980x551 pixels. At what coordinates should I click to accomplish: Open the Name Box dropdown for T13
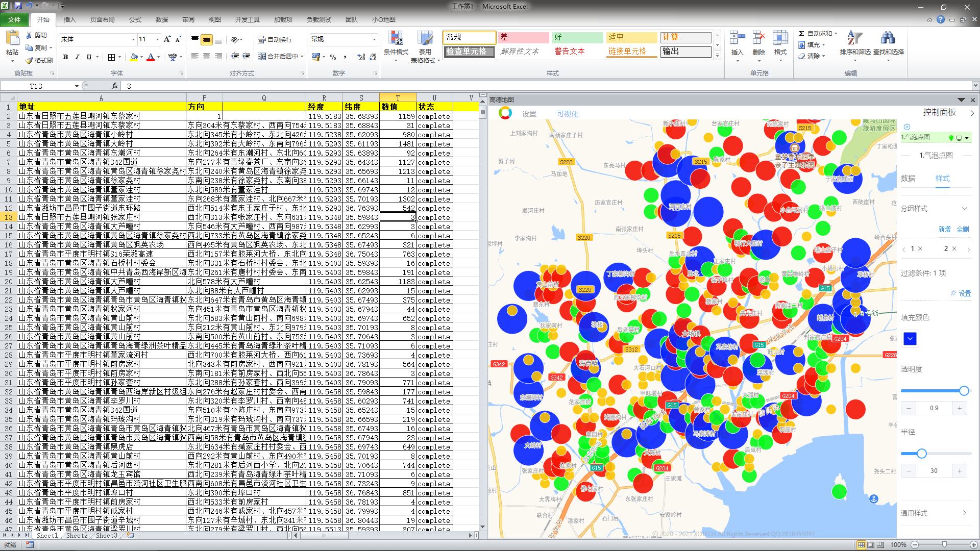coord(77,86)
